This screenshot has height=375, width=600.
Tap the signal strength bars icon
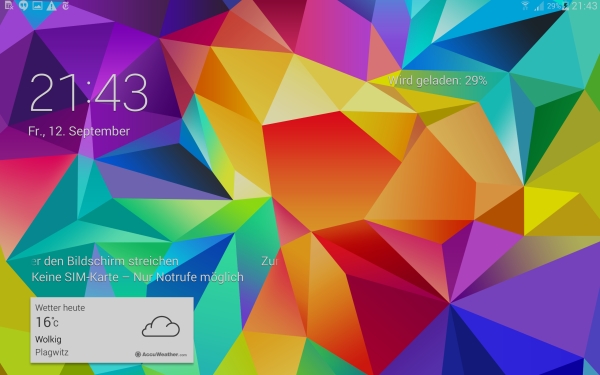tap(540, 6)
